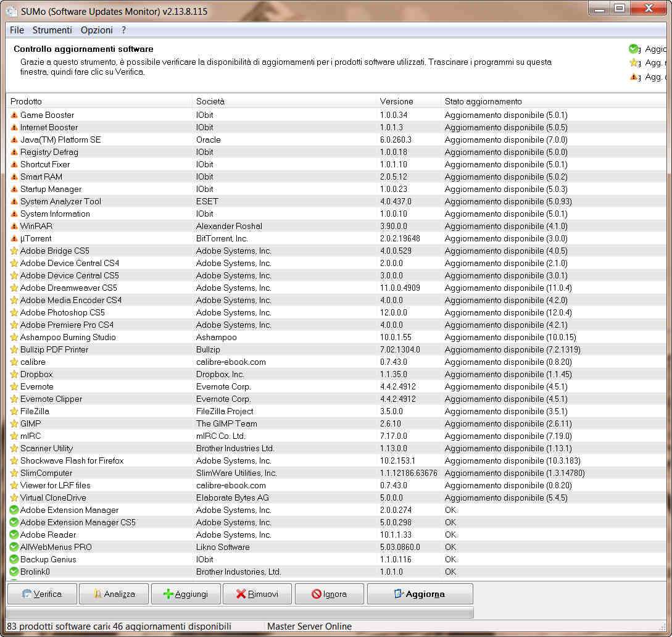Open the ? help menu
Screen dimensions: 672x637
click(124, 30)
